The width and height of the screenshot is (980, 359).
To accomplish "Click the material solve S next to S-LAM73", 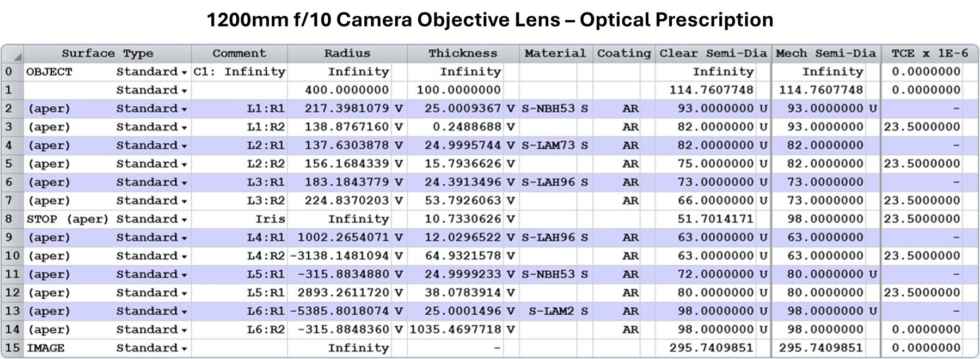I will tap(584, 145).
